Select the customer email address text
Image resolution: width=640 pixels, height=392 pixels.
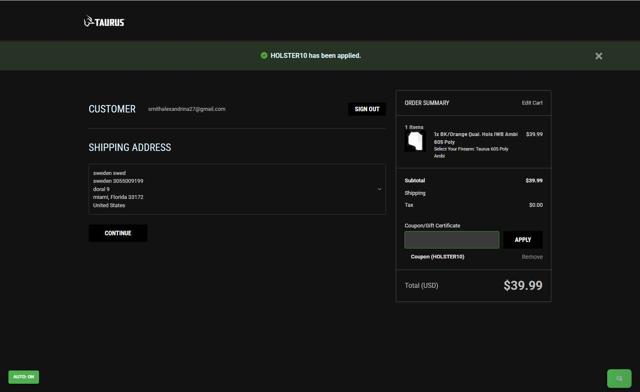coord(187,109)
